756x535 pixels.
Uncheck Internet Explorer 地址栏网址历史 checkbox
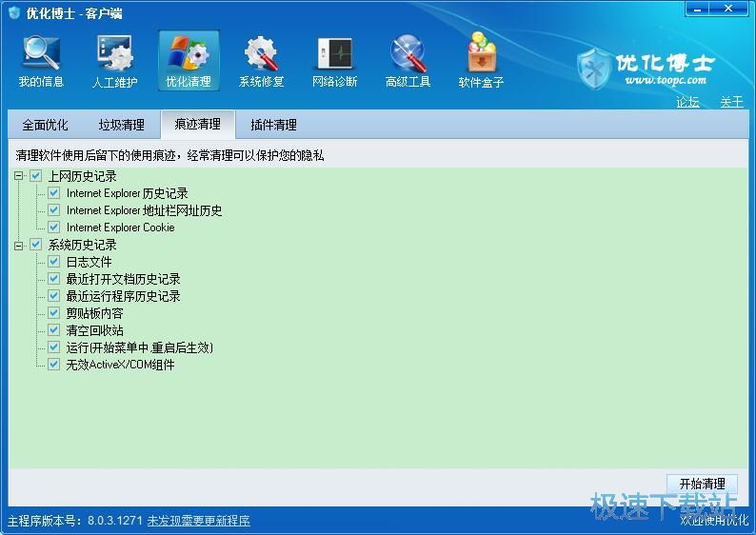pyautogui.click(x=54, y=210)
